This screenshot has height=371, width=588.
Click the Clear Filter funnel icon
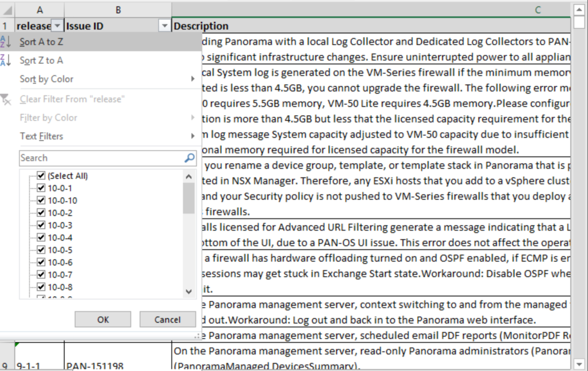coord(6,100)
